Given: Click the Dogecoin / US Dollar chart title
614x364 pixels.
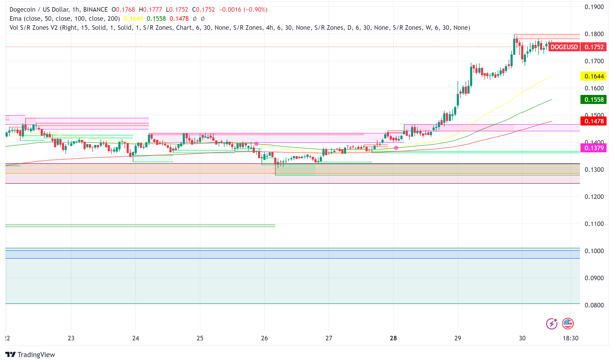Looking at the screenshot, I should pyautogui.click(x=59, y=10).
